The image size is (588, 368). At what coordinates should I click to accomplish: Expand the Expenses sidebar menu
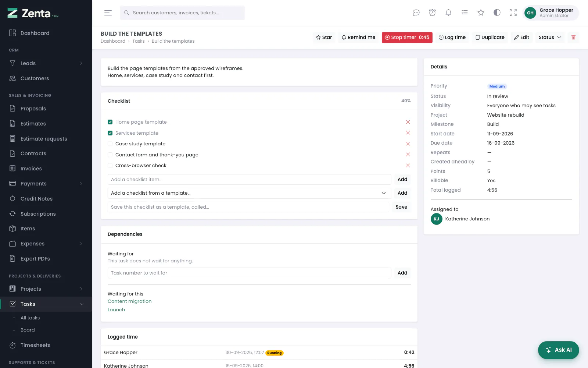[x=46, y=244]
